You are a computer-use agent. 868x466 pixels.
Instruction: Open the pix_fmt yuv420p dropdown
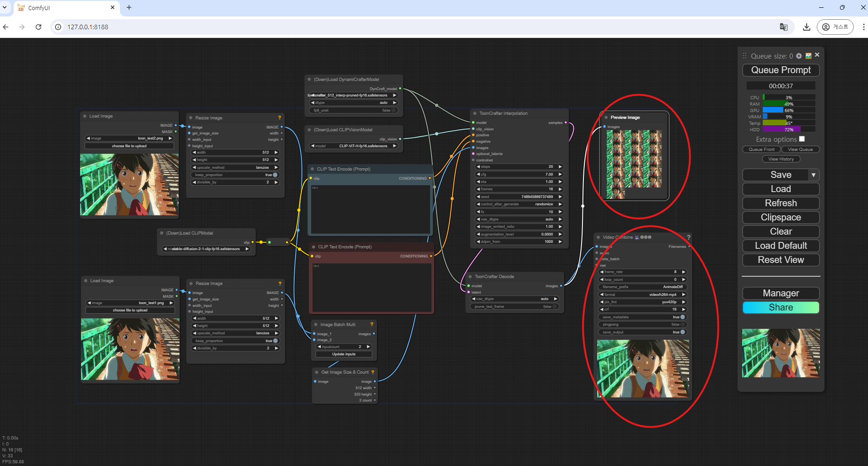point(643,302)
